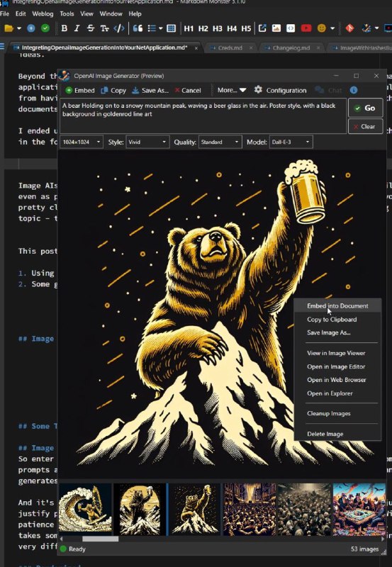Insert a quote block with the toolbar icon
The height and width of the screenshot is (567, 392).
pyautogui.click(x=138, y=28)
